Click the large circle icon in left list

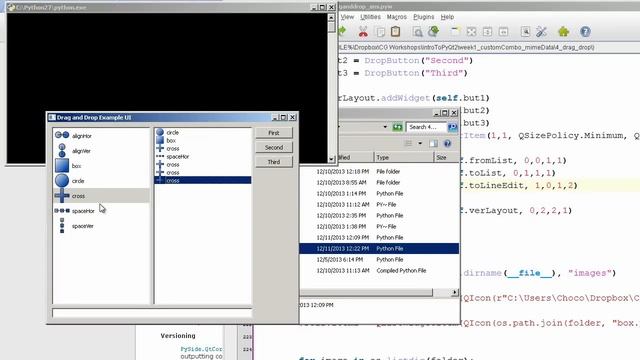[x=62, y=180]
